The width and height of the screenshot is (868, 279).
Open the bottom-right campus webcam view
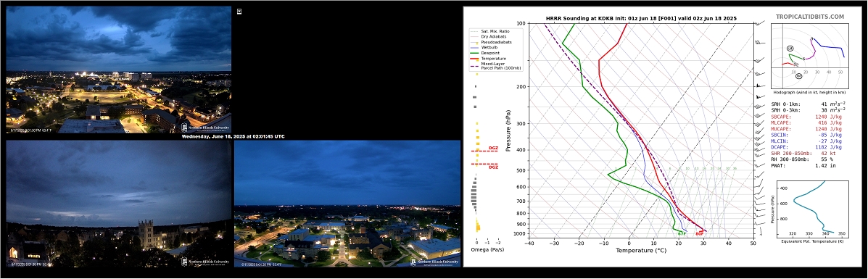click(347, 204)
